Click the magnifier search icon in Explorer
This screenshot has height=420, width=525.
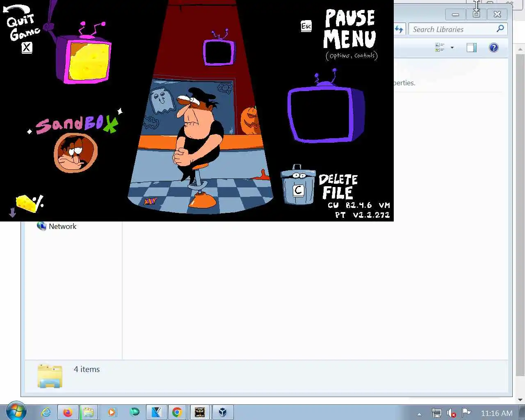[500, 29]
